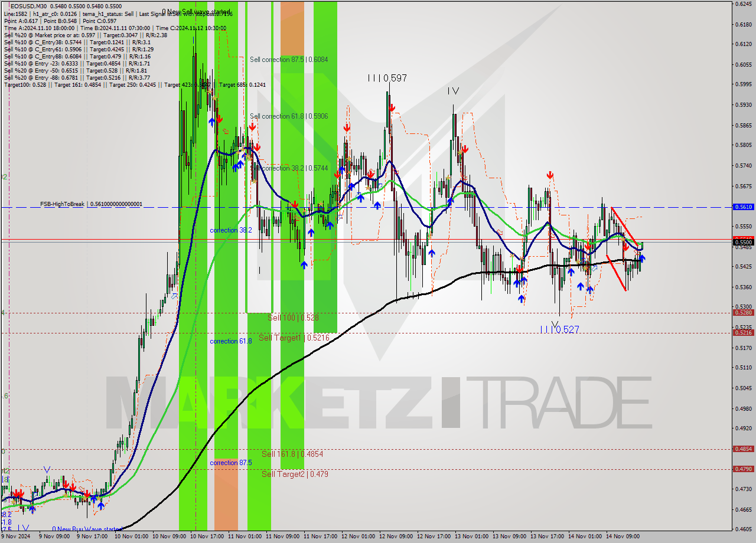
Task: Click the black 0.5500 current price tag
Action: [743, 242]
